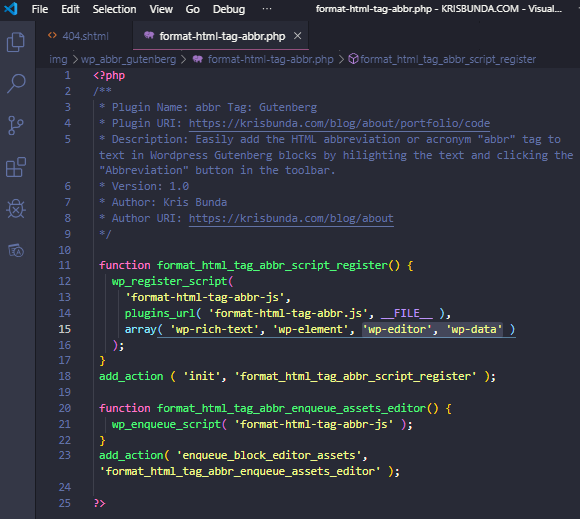Open the Debug view bug icon
Screen dimensions: 580x519
coord(16,209)
